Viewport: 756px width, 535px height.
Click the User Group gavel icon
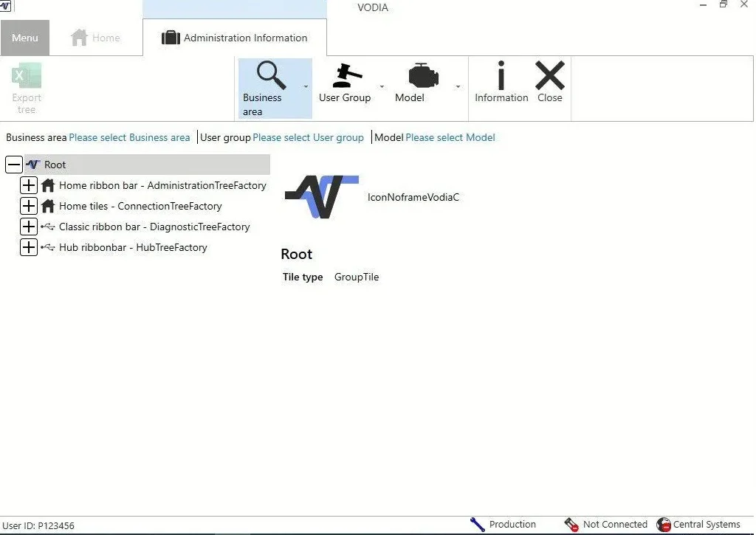[x=347, y=75]
